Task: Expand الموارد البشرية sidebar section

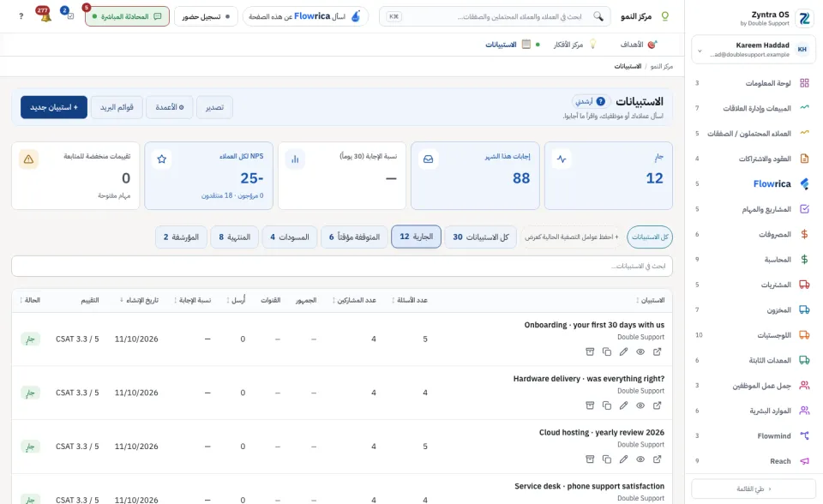Action: [x=753, y=411]
